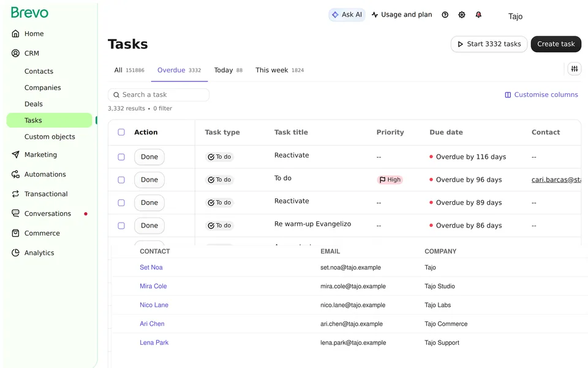Screen dimensions: 588x368
Task: Open the Ari Chen contact link
Action: 152,324
